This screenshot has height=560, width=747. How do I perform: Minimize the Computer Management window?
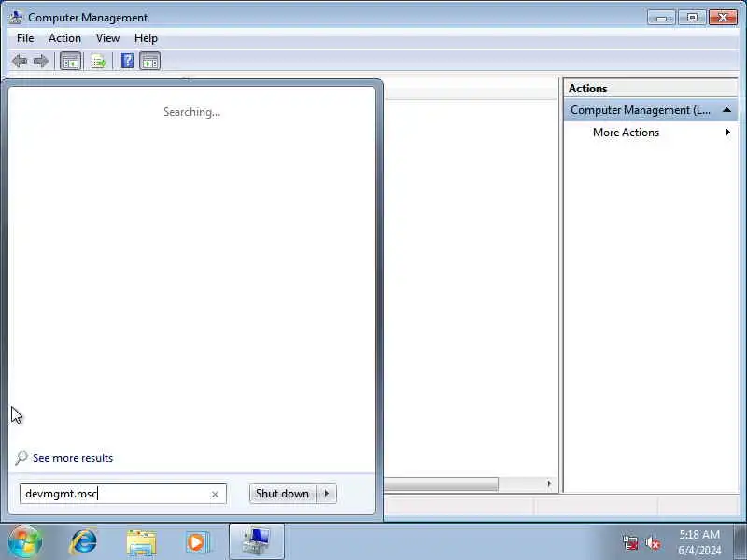click(x=661, y=18)
